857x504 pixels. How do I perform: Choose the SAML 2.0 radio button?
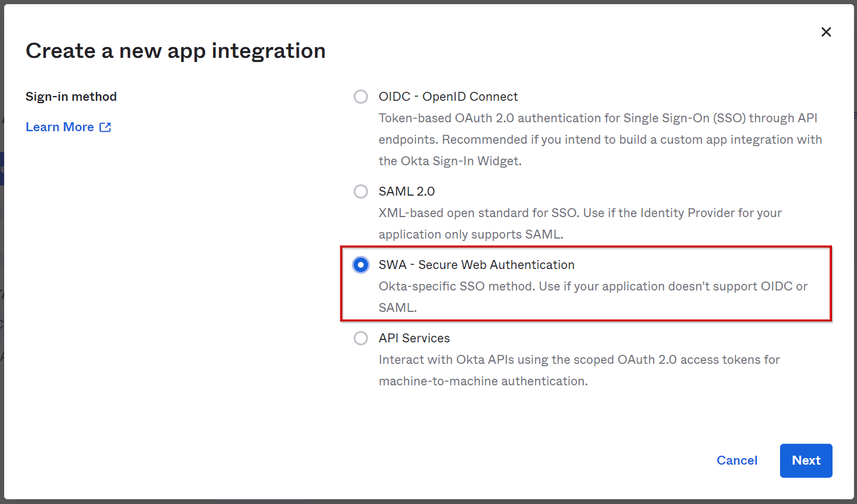361,191
